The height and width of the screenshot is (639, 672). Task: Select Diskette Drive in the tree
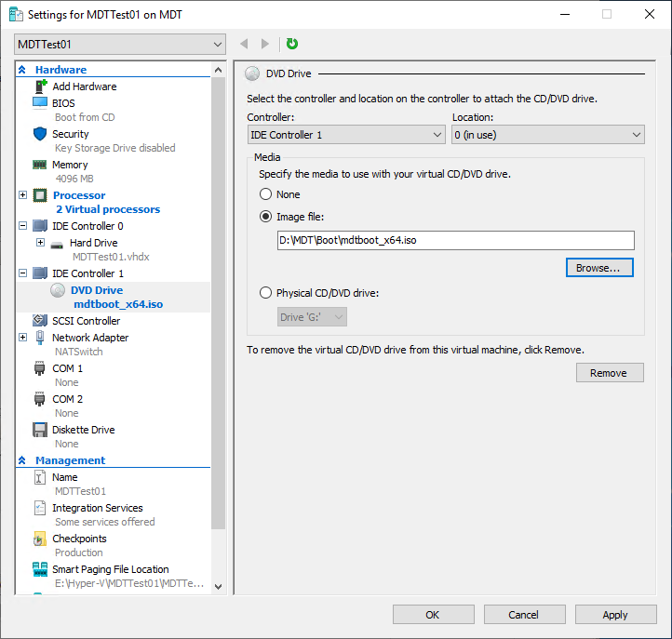(84, 430)
